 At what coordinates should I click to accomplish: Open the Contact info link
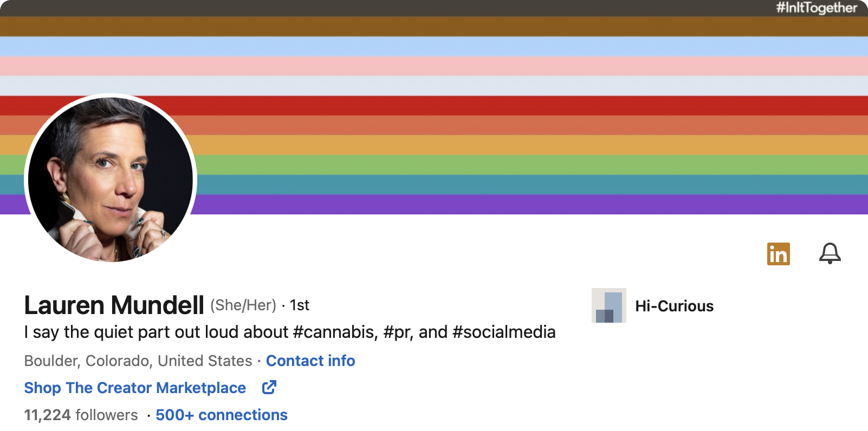coord(310,361)
